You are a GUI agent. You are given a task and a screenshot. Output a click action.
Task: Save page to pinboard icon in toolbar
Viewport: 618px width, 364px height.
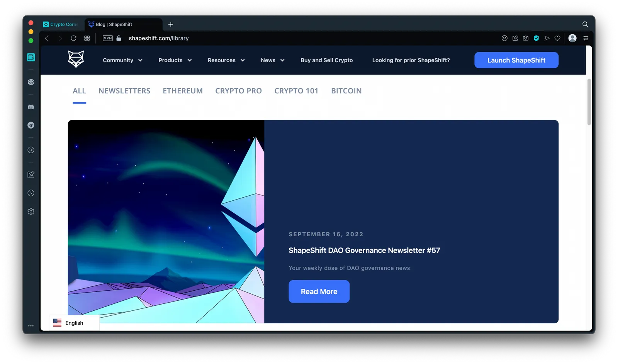click(x=515, y=38)
